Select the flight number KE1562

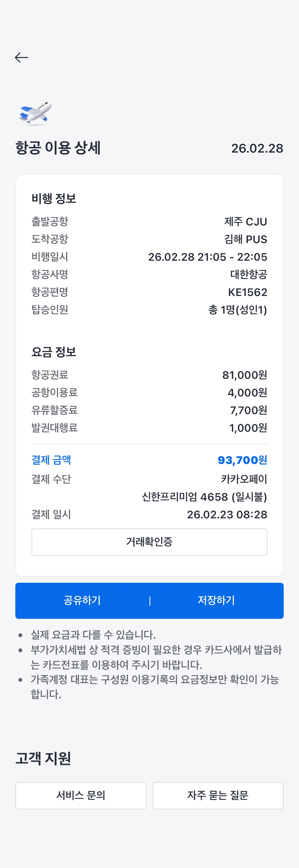pos(247,292)
